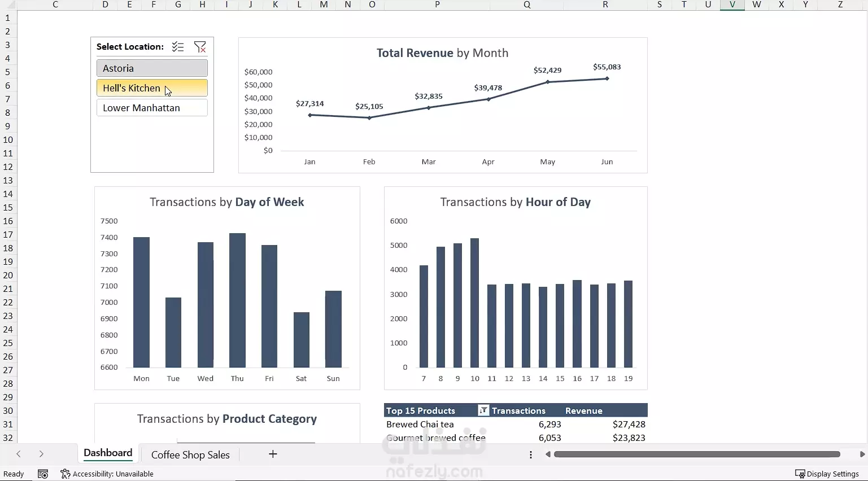Click the scroll left arrow
Viewport: 868px width, 481px height.
pos(548,454)
